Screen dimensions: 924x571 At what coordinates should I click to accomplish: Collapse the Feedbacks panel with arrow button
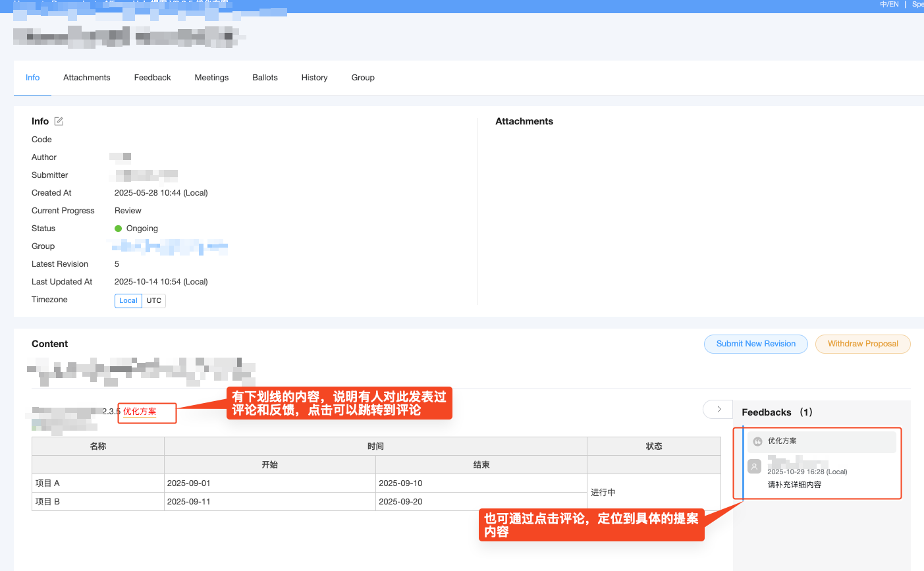point(719,410)
